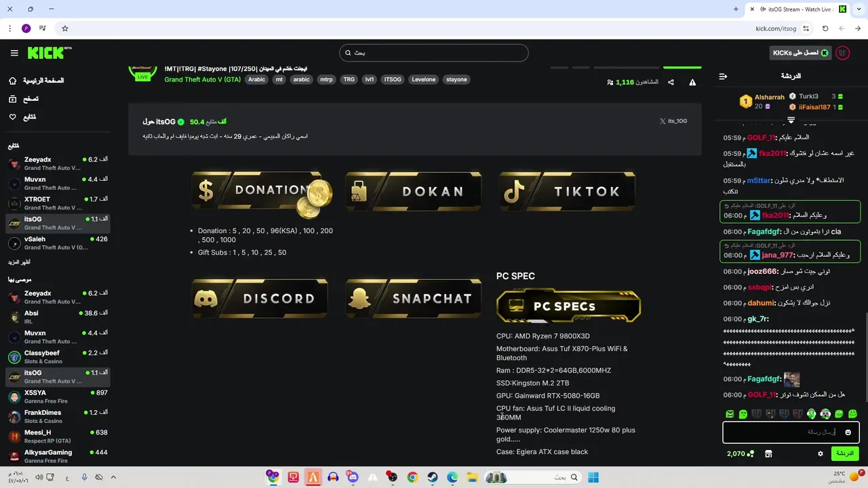The image size is (868, 488).
Task: Insert the rightmost smiling green emote
Action: point(852,413)
